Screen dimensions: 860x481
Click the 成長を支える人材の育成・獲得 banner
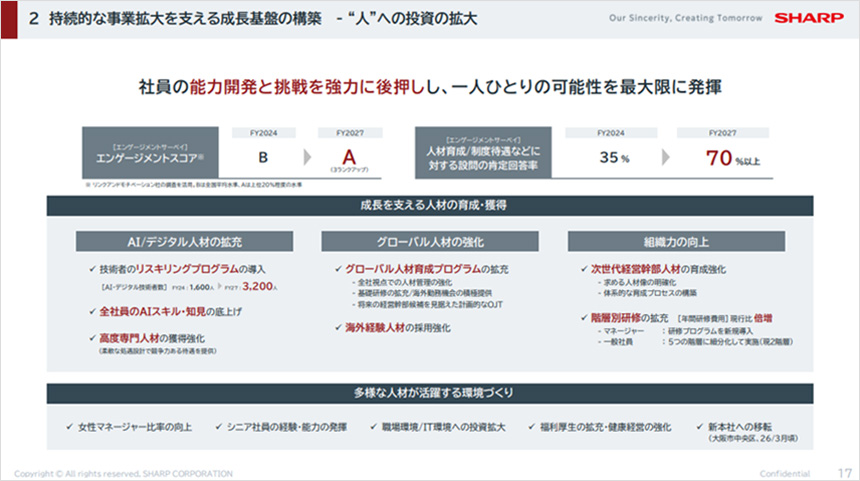click(431, 205)
